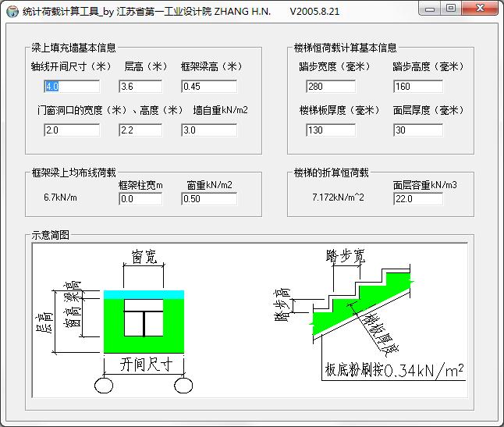The image size is (504, 427).
Task: Select the stair tread width field 280
Action: 331,87
